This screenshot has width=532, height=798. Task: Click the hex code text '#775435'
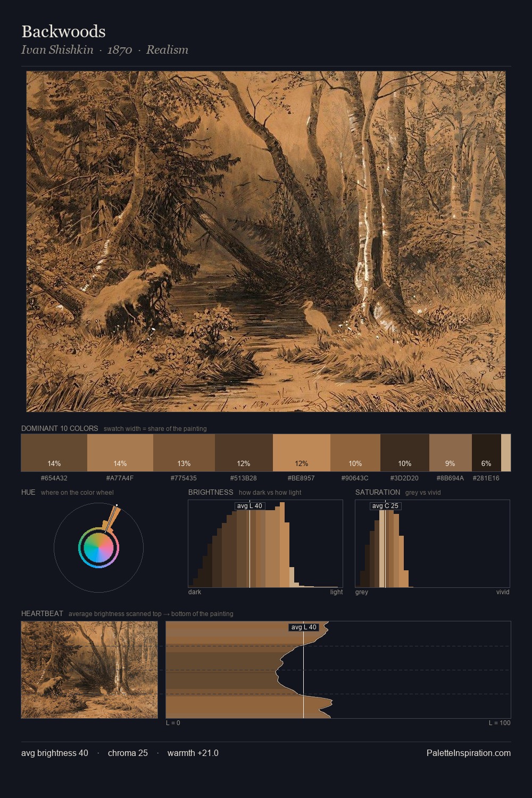[x=184, y=478]
